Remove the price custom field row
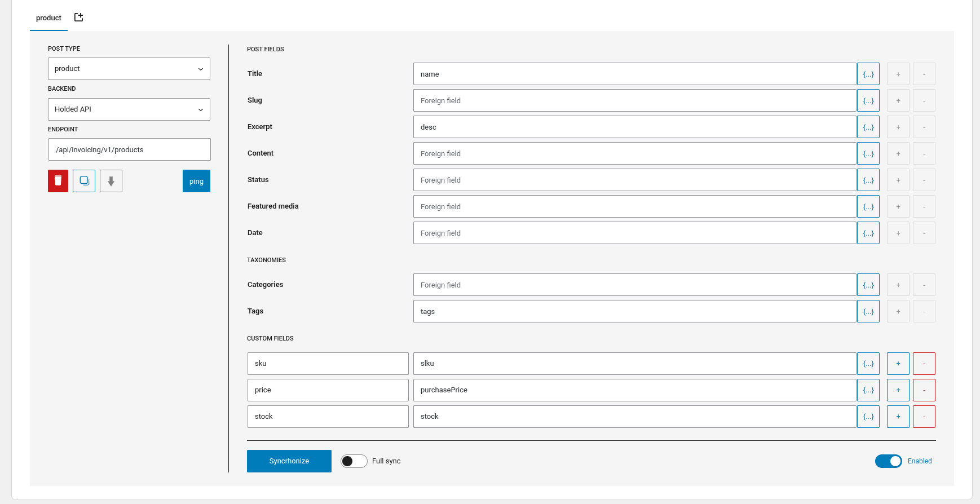Viewport: 980px width, 504px height. click(x=924, y=390)
